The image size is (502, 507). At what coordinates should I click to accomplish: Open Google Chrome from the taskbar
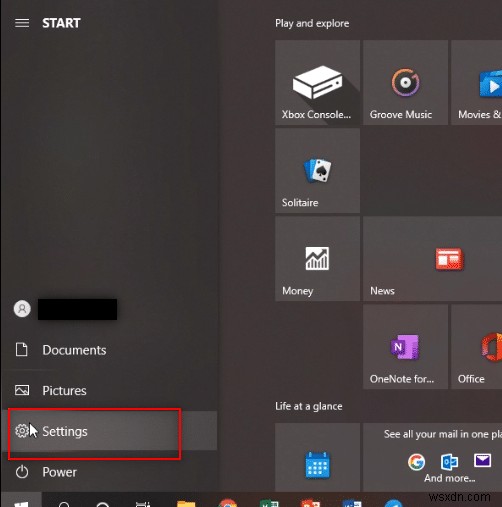(x=228, y=502)
